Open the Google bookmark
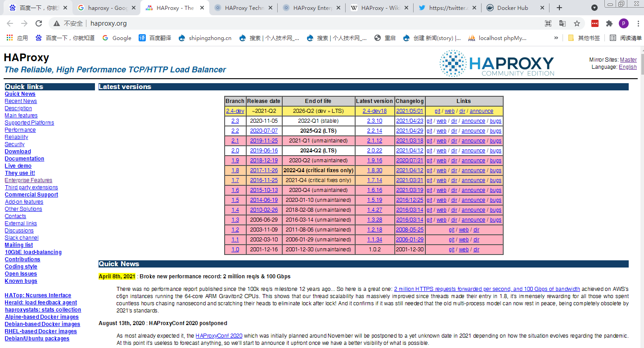The height and width of the screenshot is (348, 644). 117,38
